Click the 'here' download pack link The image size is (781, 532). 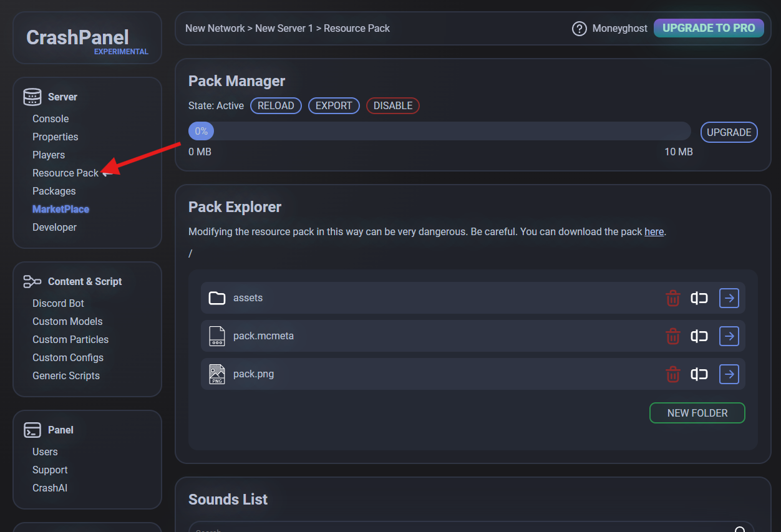[x=654, y=231]
